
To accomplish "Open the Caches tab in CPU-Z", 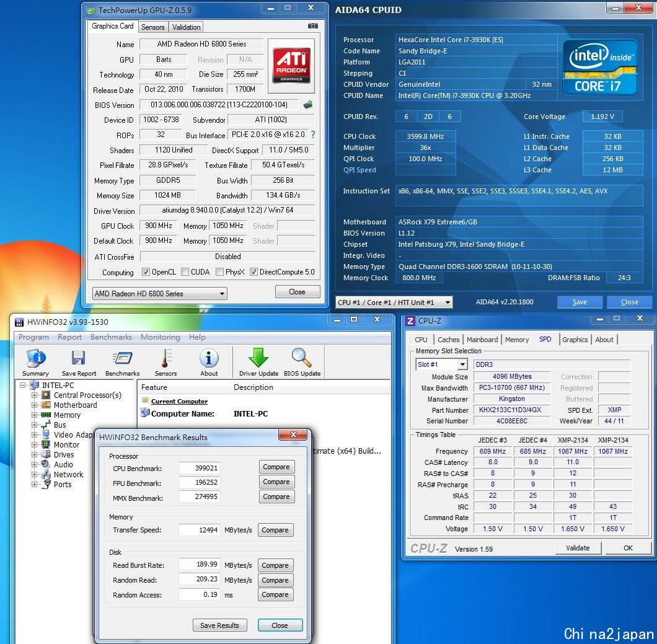I will 448,340.
